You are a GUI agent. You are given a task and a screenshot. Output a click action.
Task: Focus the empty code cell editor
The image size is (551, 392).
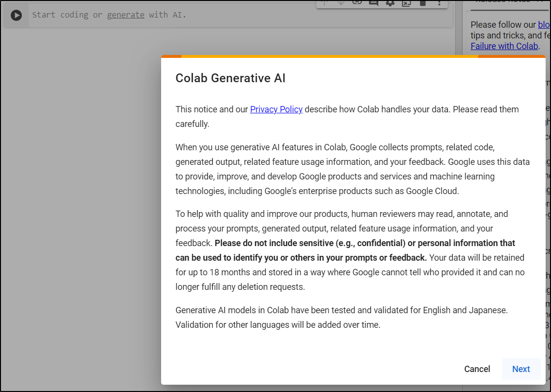pos(241,15)
